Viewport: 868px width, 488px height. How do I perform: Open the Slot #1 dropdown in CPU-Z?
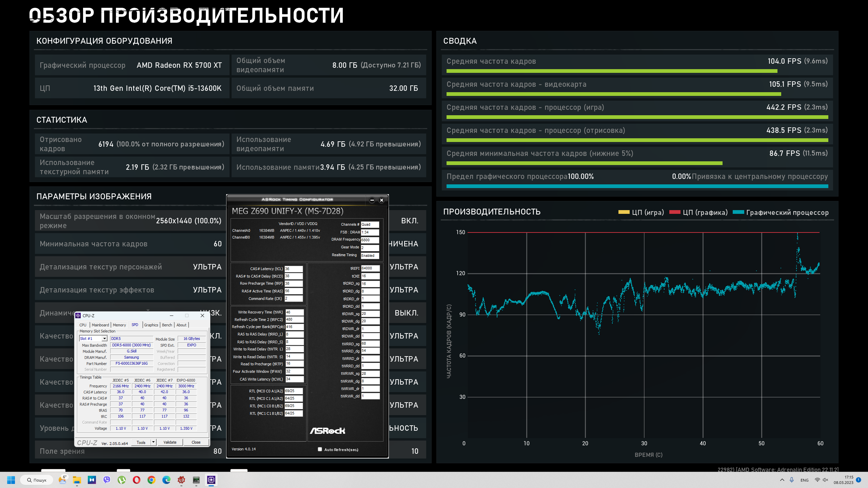coord(93,339)
